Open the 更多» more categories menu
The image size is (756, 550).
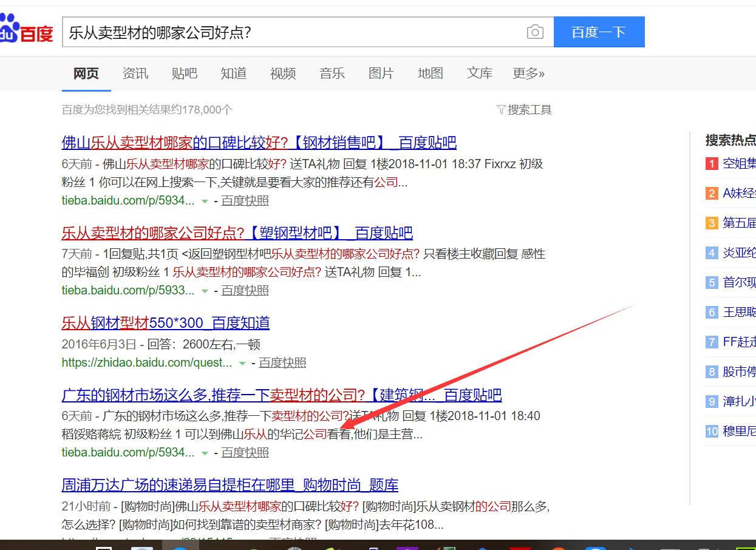(x=529, y=74)
